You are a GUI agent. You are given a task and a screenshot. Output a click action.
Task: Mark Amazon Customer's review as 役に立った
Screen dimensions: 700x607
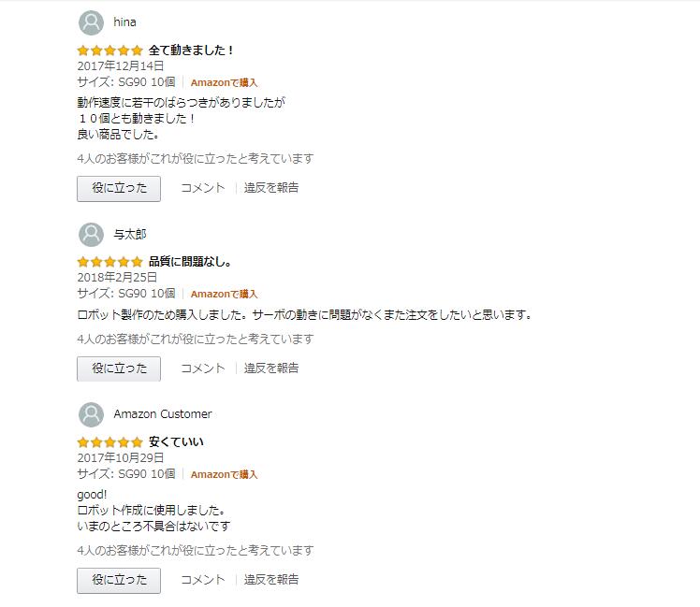119,580
